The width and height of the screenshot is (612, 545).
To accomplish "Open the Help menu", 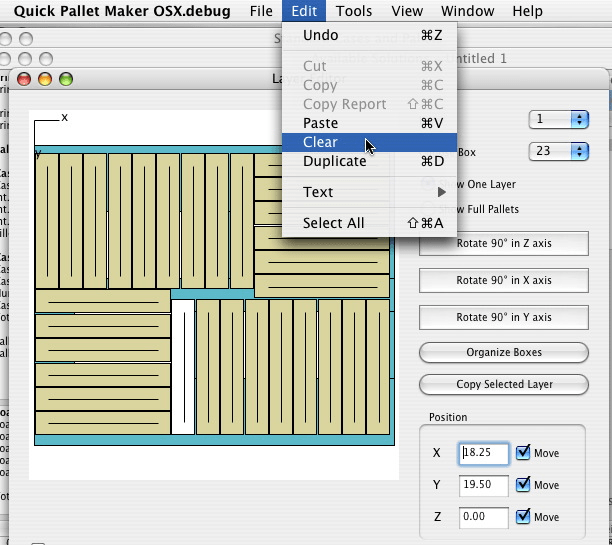I will pos(527,11).
